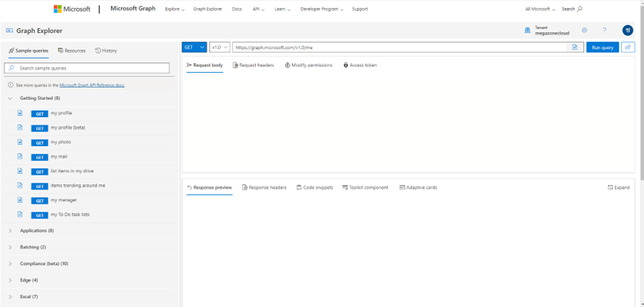The width and height of the screenshot is (644, 307).
Task: Open docs icon for my mail
Action: pos(20,156)
